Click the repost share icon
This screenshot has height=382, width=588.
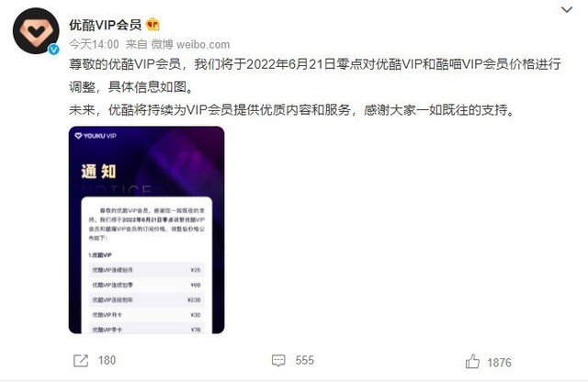81,361
